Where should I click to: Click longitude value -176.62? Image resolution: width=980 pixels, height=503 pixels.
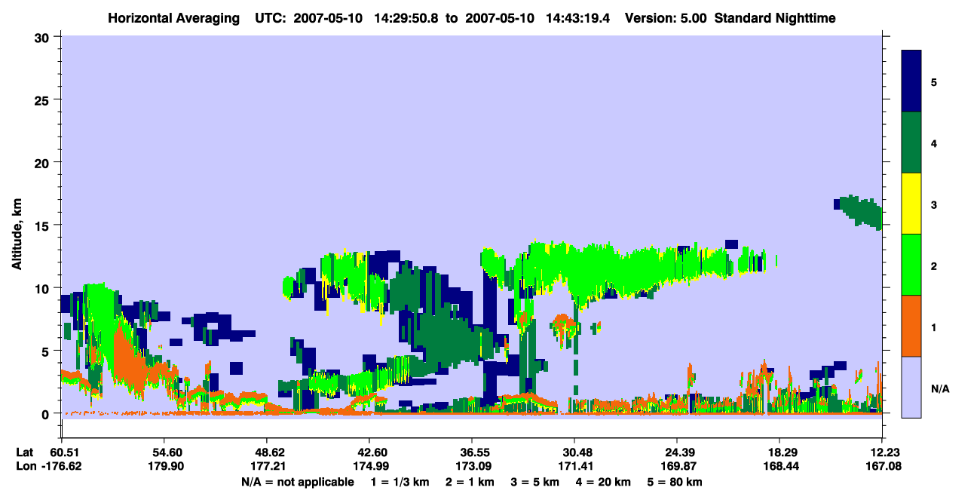tap(62, 466)
